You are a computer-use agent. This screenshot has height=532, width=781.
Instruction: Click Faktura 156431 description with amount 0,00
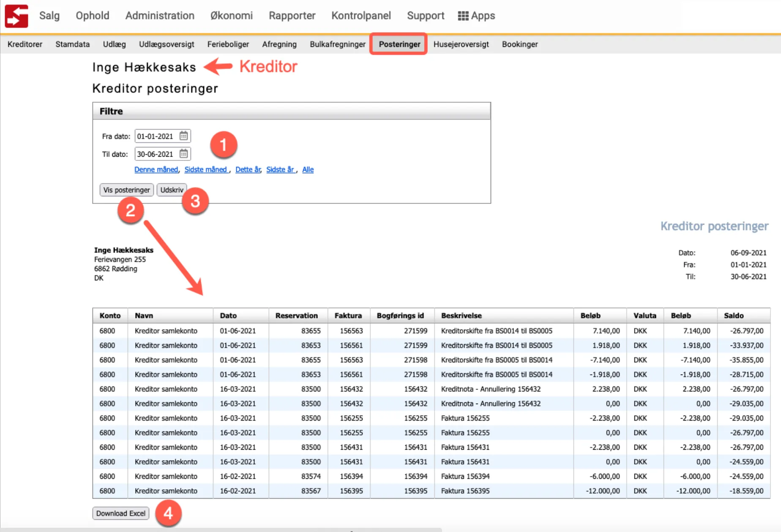465,462
